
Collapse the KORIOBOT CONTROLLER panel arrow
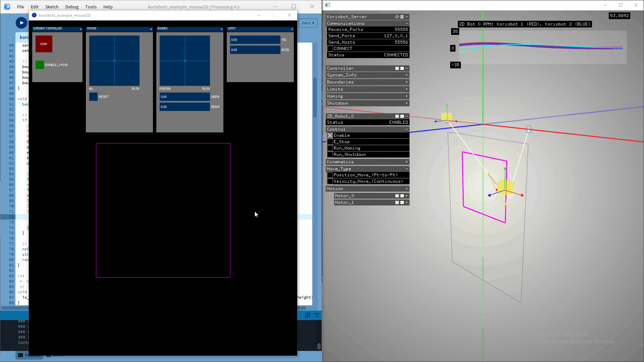pos(80,29)
